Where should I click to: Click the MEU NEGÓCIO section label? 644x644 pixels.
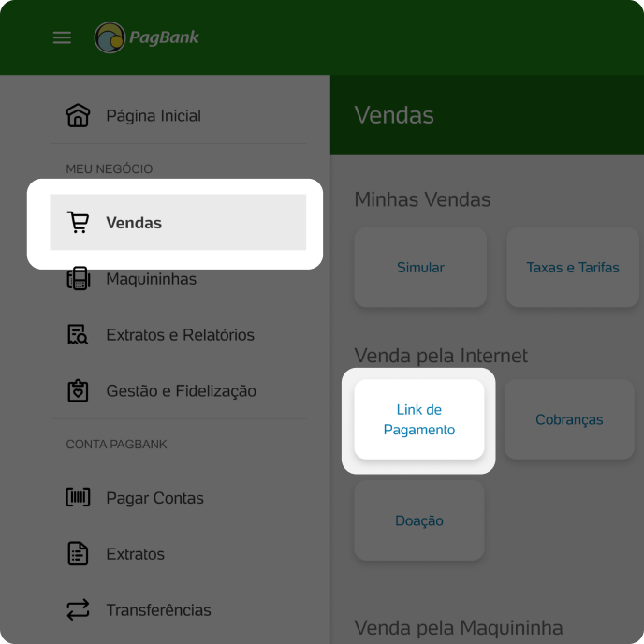pyautogui.click(x=110, y=168)
